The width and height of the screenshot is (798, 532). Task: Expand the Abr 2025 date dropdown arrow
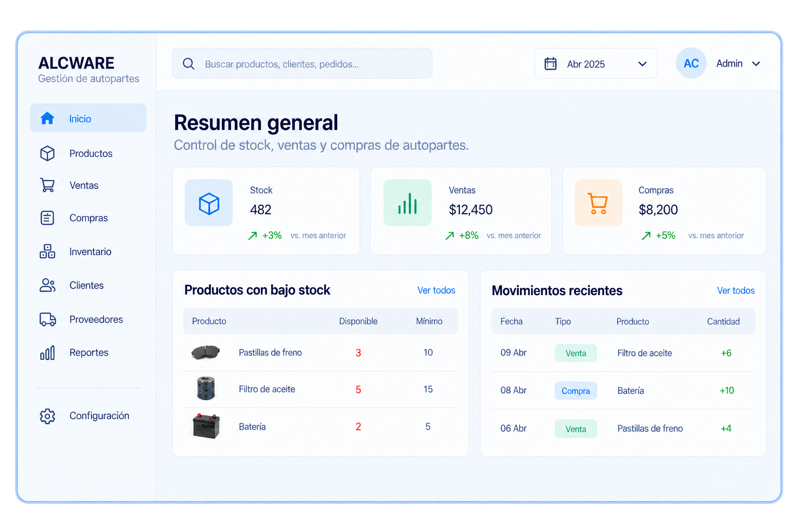(x=642, y=64)
